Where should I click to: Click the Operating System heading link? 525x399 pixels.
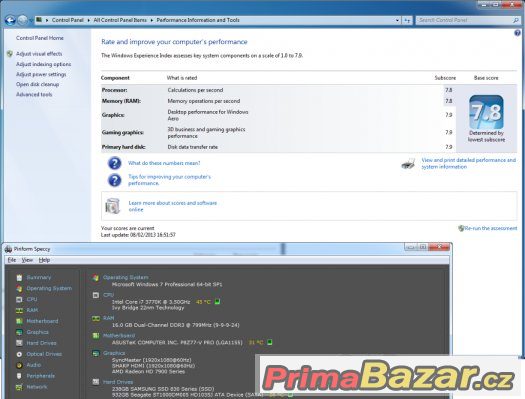point(126,277)
